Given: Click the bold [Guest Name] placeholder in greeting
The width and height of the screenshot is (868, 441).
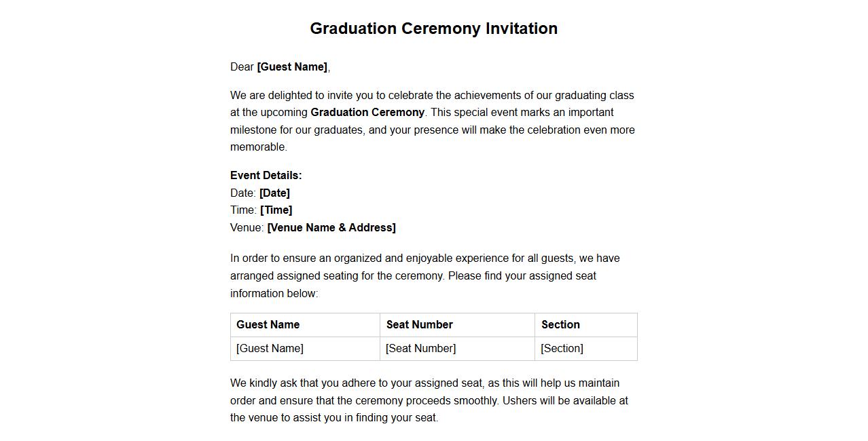Looking at the screenshot, I should (x=292, y=67).
